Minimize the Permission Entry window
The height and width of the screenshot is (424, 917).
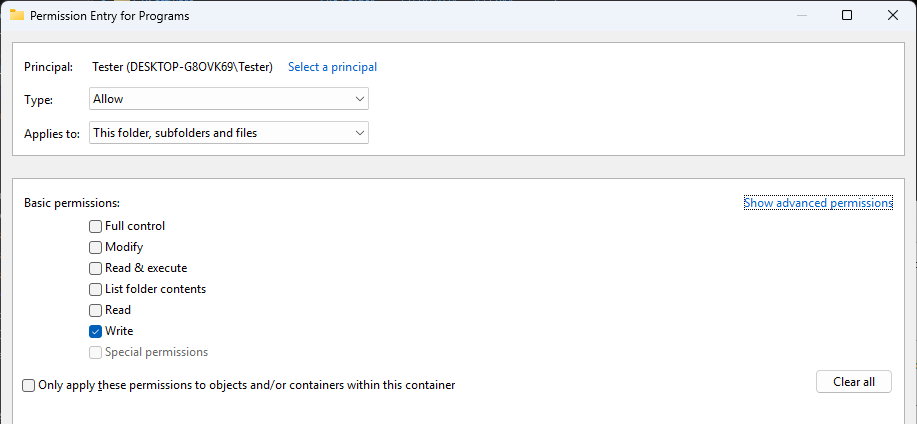point(802,16)
